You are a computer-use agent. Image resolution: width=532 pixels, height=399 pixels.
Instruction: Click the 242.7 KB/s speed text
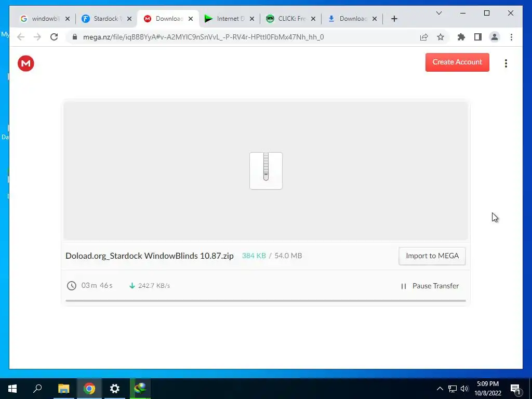point(154,286)
